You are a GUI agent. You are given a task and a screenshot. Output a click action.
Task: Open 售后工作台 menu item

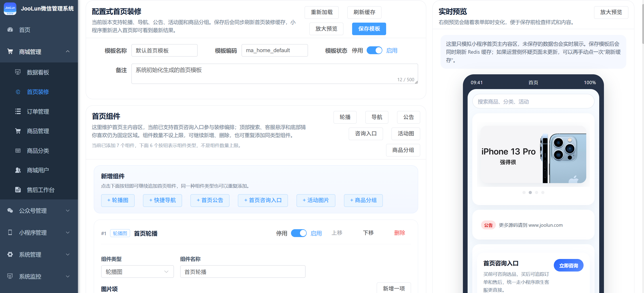[x=39, y=190]
